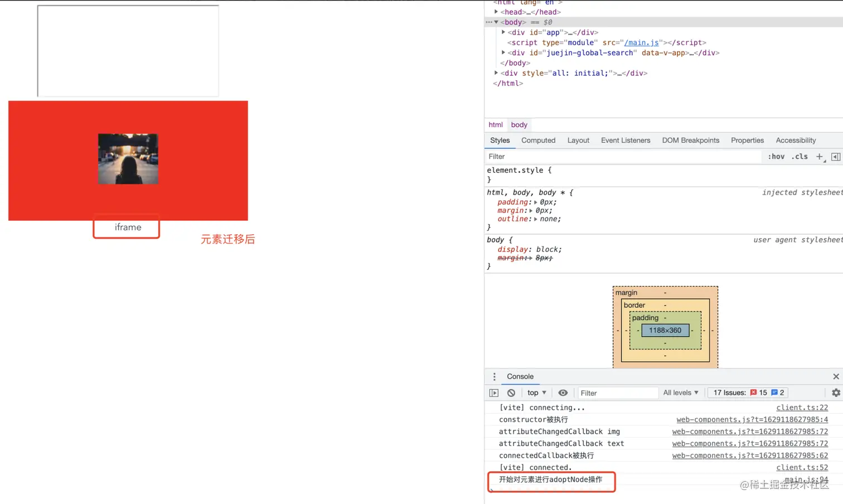Open source link on attributeChangedCallback text row
Image resolution: width=843 pixels, height=504 pixels.
coord(750,444)
